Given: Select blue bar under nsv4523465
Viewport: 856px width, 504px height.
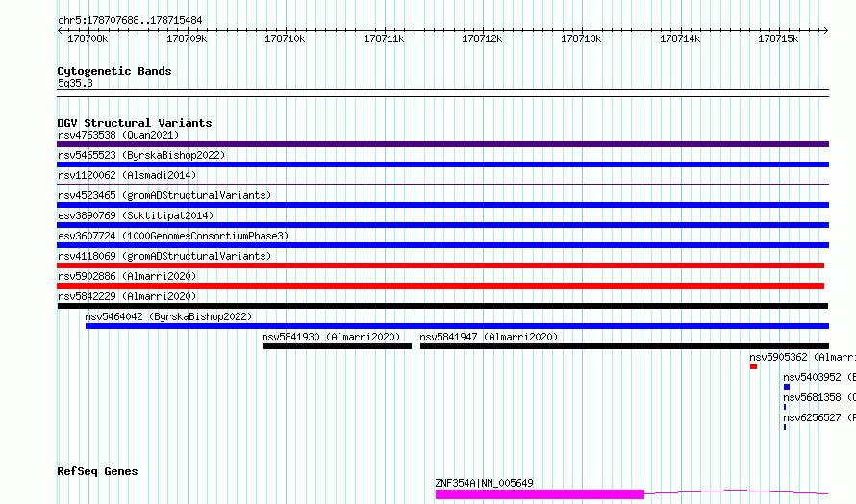Looking at the screenshot, I should pos(442,205).
